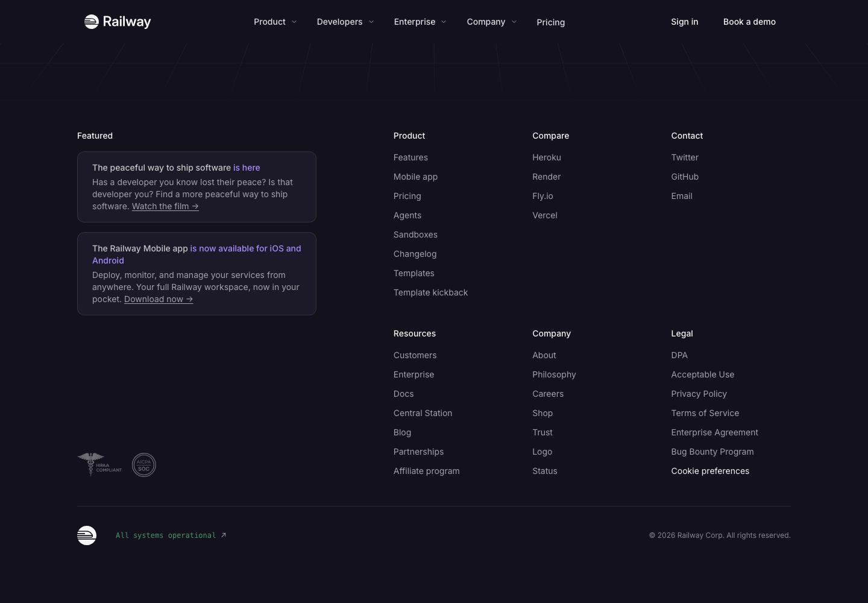Open the Sandboxes link
868x603 pixels.
[415, 235]
